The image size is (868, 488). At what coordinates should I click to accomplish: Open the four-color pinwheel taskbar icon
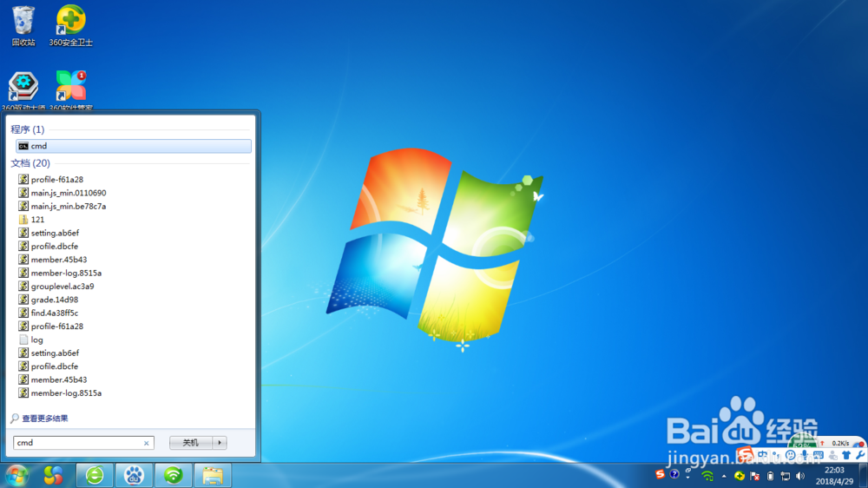(53, 475)
